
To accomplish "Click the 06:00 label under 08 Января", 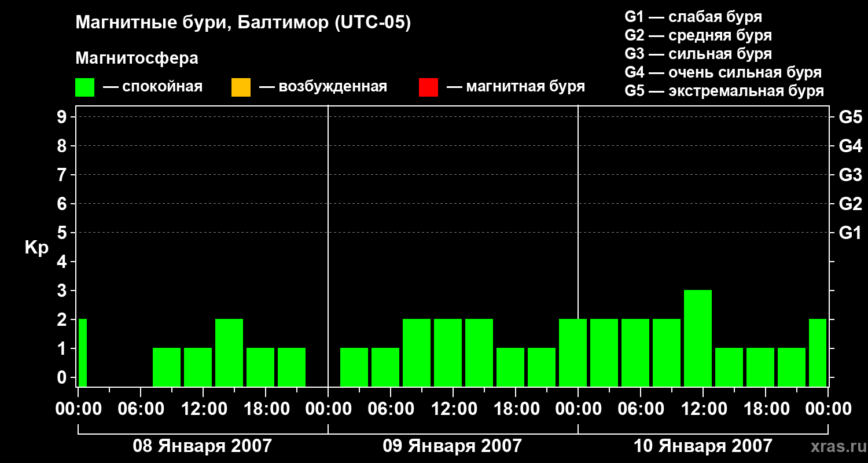I will tap(141, 409).
